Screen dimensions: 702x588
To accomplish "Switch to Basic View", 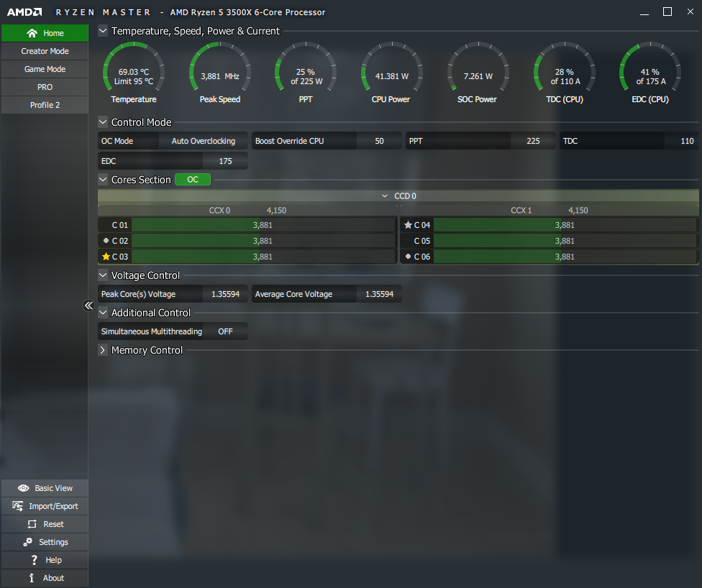I will (45, 488).
